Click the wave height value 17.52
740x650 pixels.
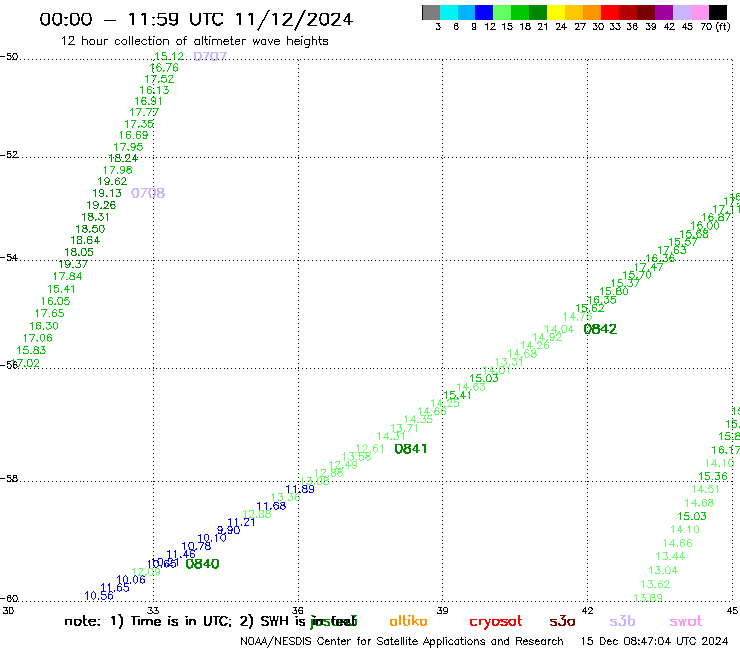pos(159,79)
